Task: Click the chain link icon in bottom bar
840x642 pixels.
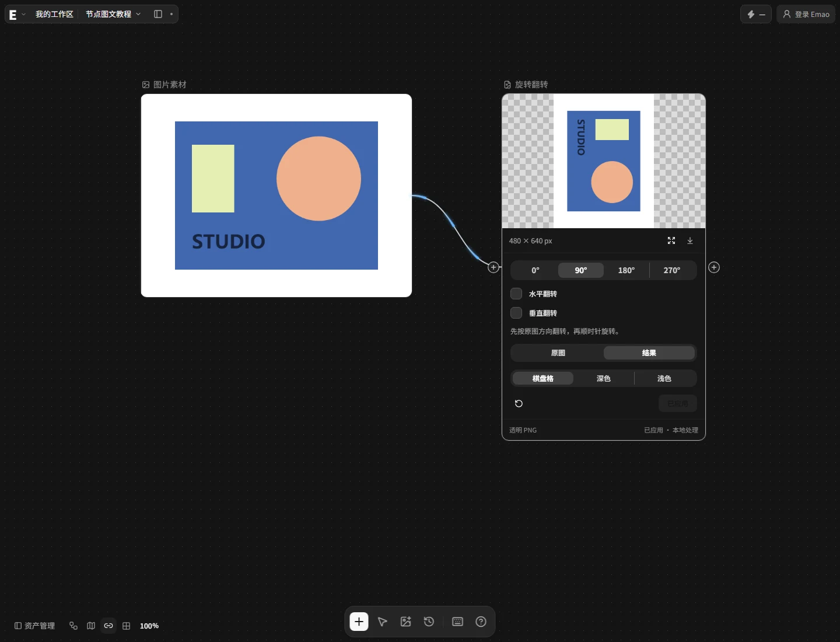Action: pyautogui.click(x=108, y=626)
